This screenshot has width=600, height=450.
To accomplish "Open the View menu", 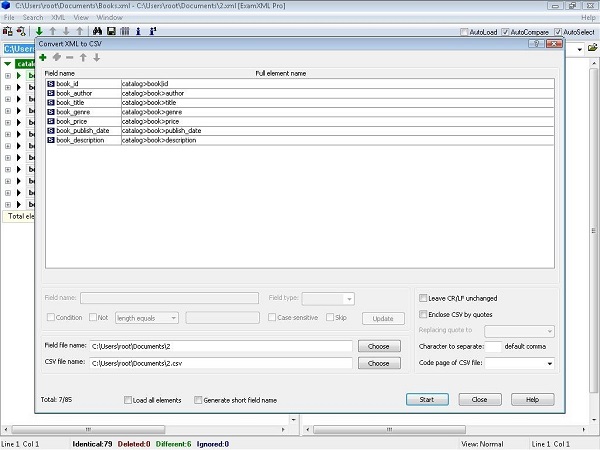I will tap(81, 17).
